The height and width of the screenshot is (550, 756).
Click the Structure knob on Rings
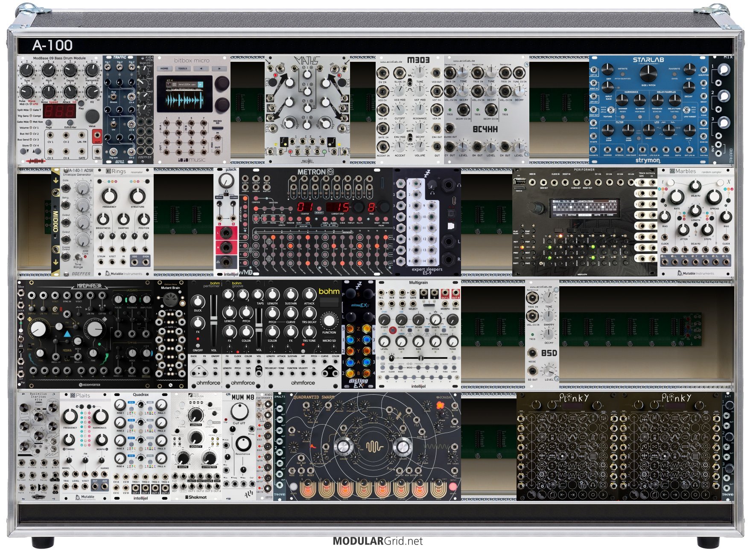[x=137, y=196]
